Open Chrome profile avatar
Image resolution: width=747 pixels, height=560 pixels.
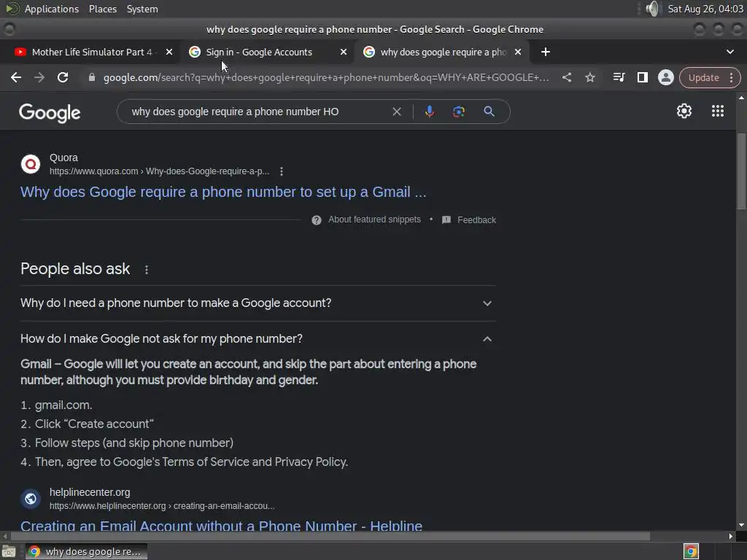pyautogui.click(x=665, y=77)
